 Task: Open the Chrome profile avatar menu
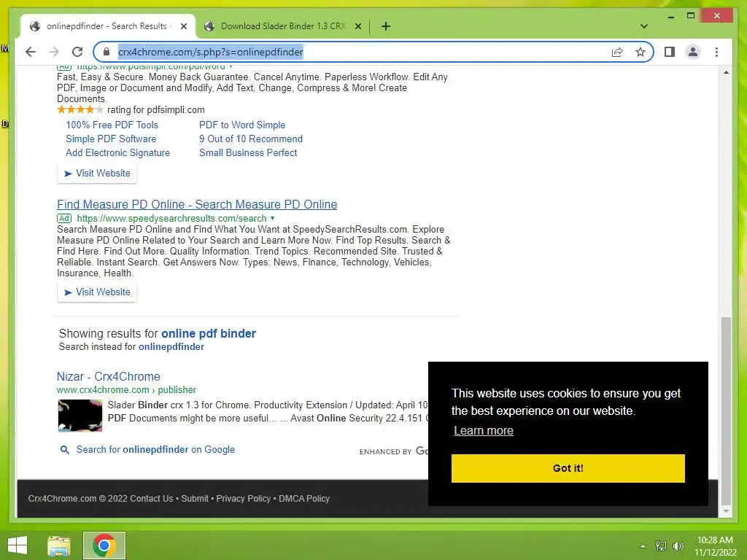click(693, 52)
